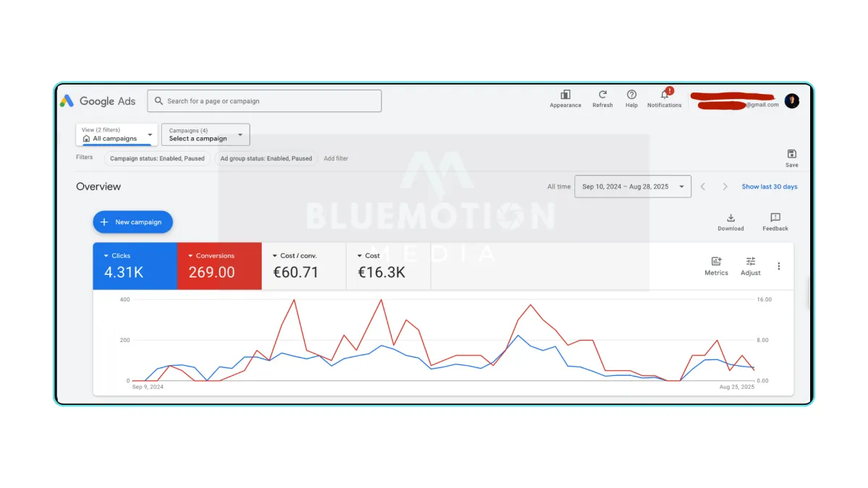Open the Help icon
868x488 pixels.
[x=631, y=95]
